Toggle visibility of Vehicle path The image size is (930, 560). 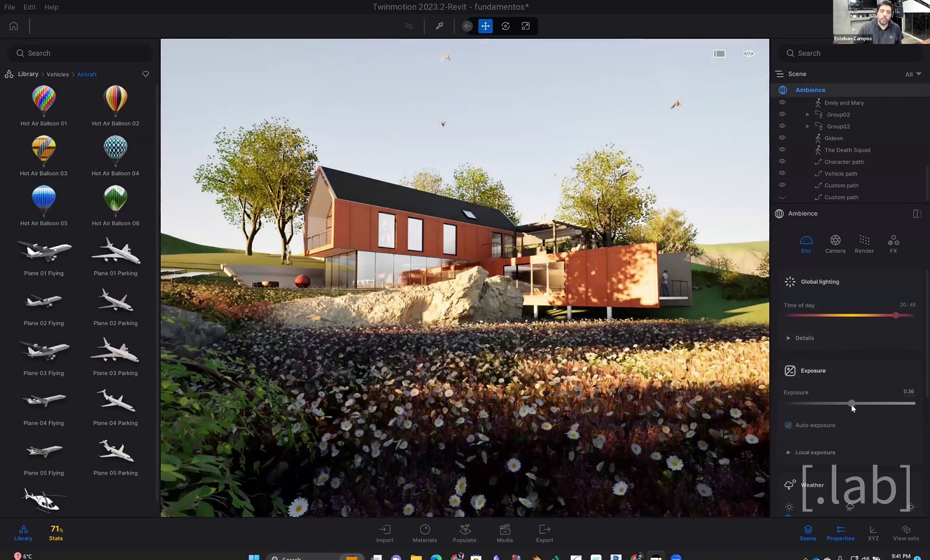pos(782,173)
